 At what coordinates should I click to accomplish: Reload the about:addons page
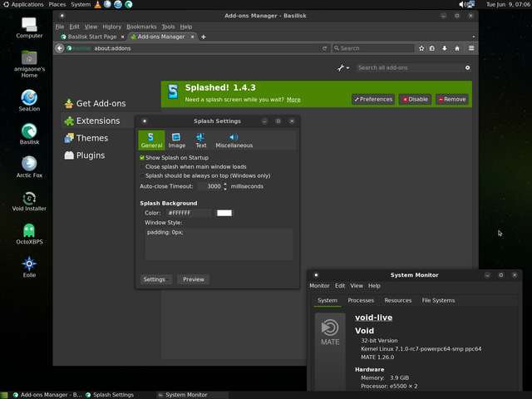[324, 48]
